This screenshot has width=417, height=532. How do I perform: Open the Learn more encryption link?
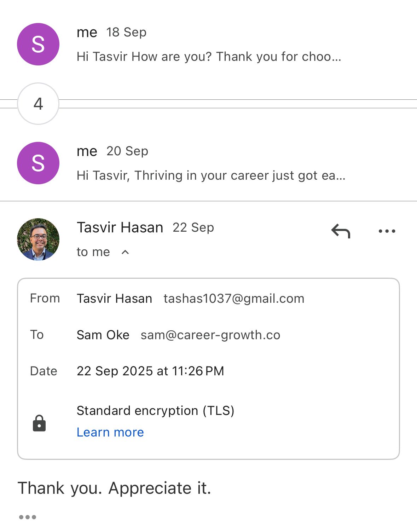[110, 432]
